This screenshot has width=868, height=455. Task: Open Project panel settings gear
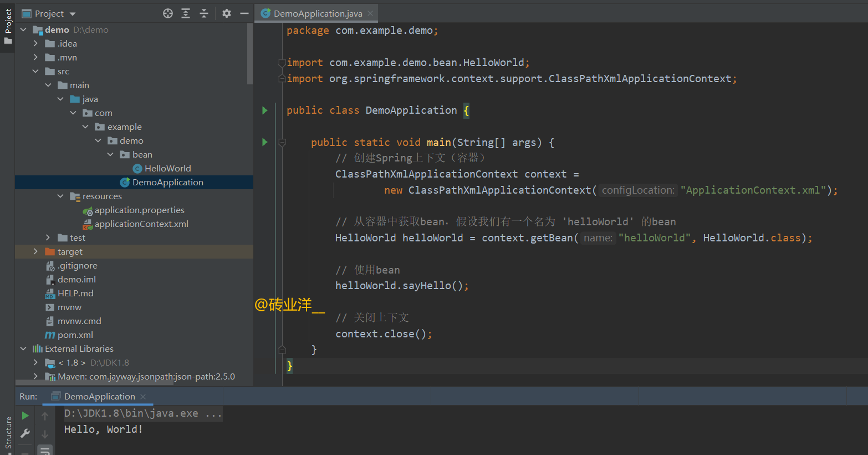tap(227, 13)
